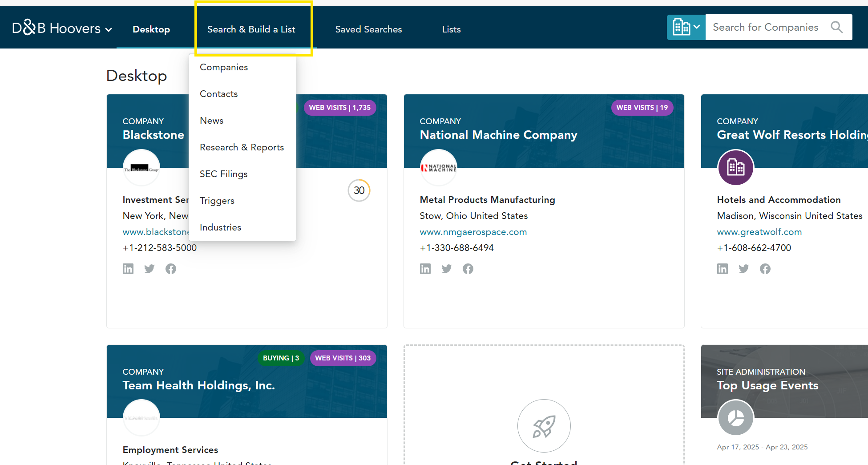868x465 pixels.
Task: Open Saved Searches tab
Action: (x=368, y=29)
